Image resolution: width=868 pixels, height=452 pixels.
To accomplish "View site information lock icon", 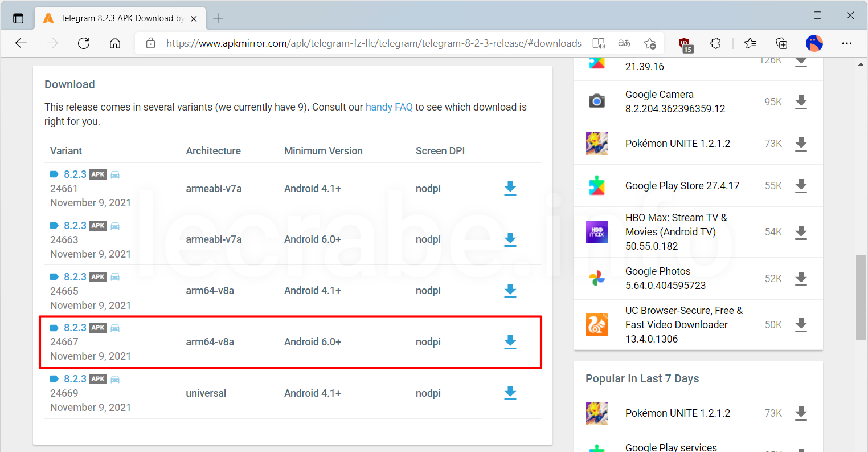I will (150, 43).
